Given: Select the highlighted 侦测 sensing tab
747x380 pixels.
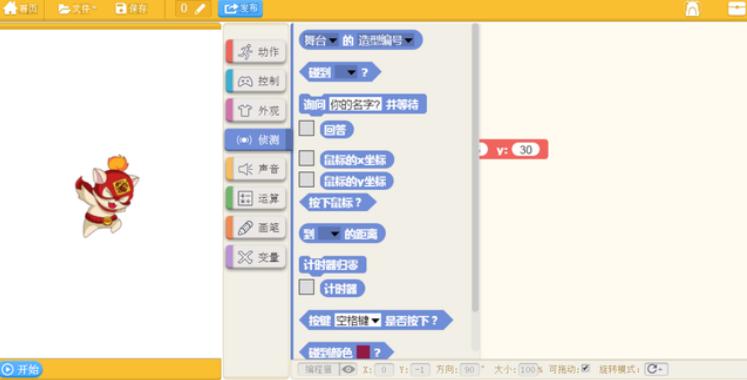Looking at the screenshot, I should pos(258,140).
